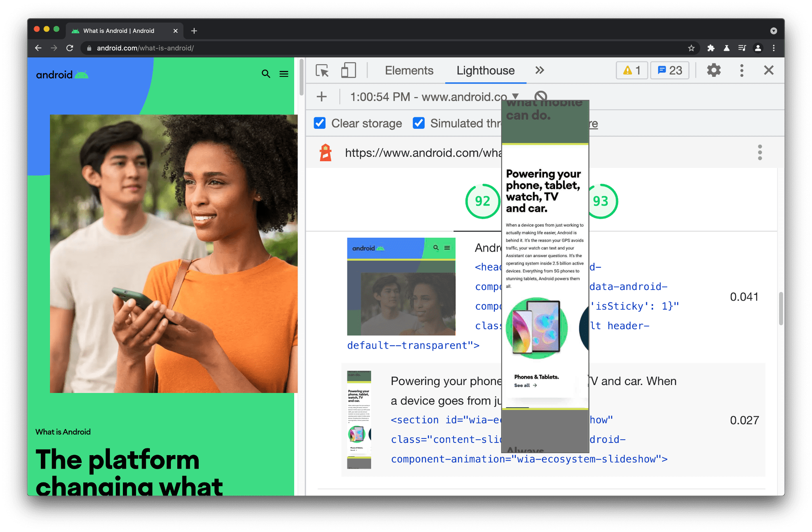Screen dimensions: 812x532
Task: Click the more tools chevron icon
Action: coord(539,70)
